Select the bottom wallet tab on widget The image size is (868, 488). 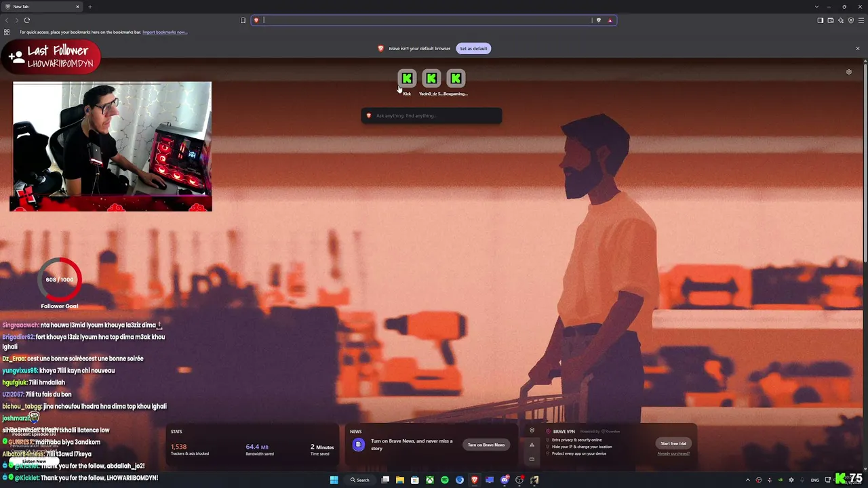532,459
